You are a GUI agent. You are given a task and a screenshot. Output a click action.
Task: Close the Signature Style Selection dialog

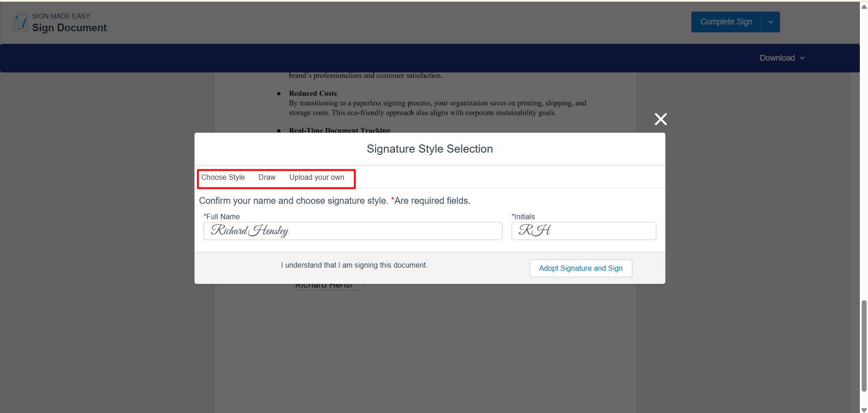[660, 119]
